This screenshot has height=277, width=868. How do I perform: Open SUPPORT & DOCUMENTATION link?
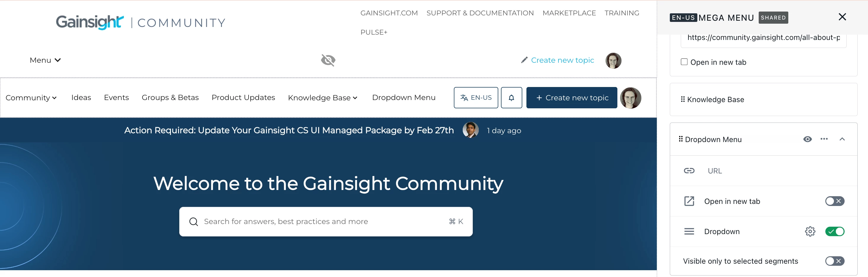(480, 13)
